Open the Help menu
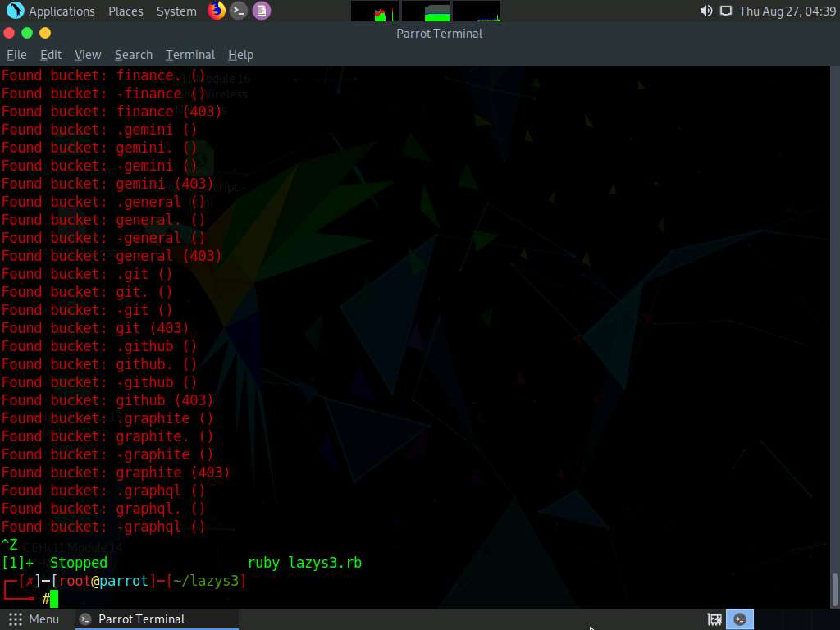This screenshot has width=840, height=630. click(x=240, y=54)
